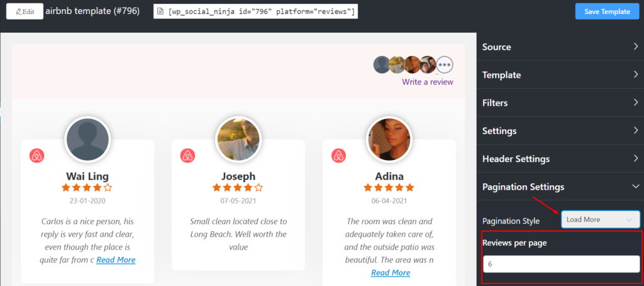Click the Airbnb logo on Joseph's review card
The image size is (644, 286).
pos(187,156)
